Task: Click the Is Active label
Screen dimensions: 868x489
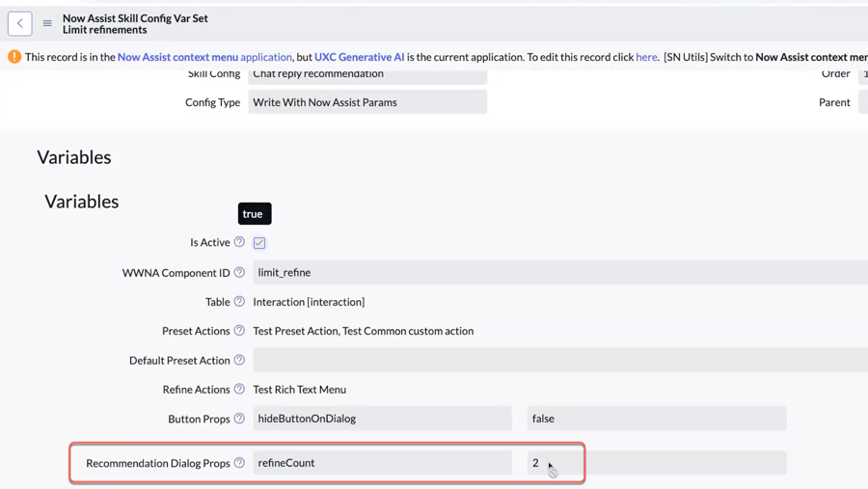Action: [x=210, y=242]
